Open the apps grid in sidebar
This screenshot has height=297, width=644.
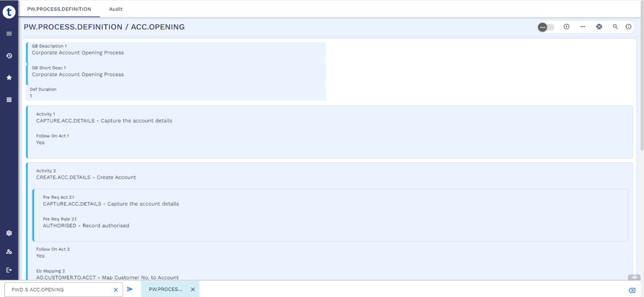pyautogui.click(x=9, y=100)
